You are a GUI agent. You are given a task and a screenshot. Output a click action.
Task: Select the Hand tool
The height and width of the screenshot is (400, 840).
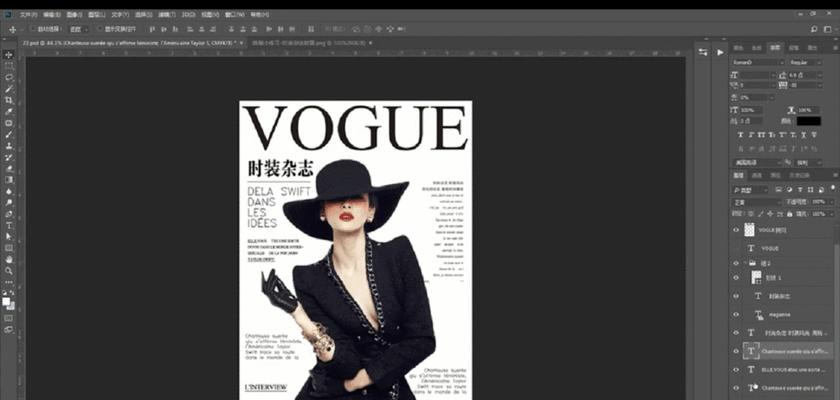(9, 259)
